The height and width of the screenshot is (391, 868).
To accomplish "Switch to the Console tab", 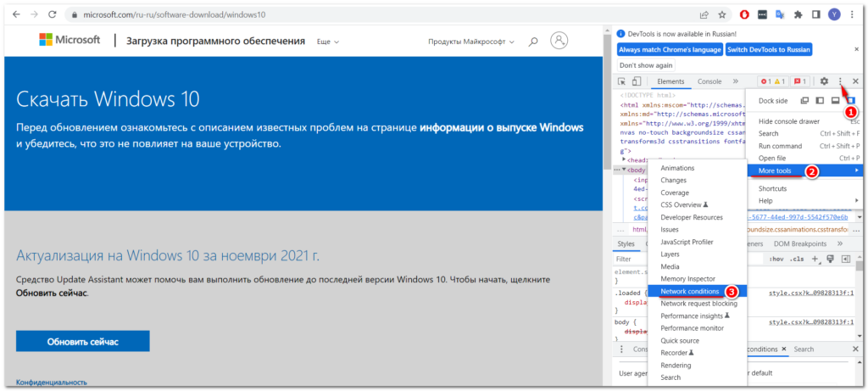I will coord(709,81).
